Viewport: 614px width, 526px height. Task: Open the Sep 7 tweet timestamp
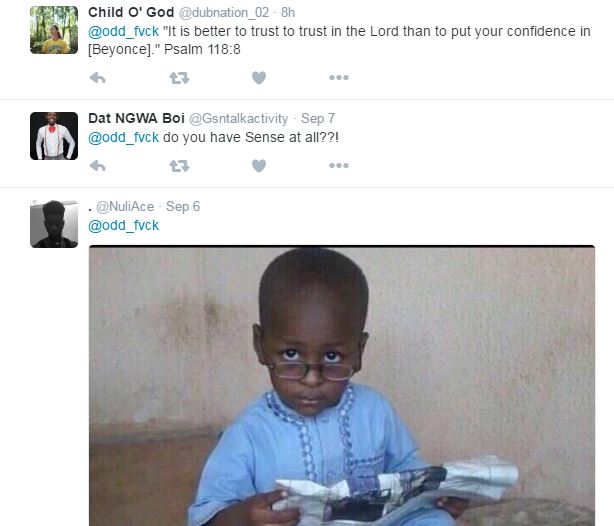[x=318, y=119]
